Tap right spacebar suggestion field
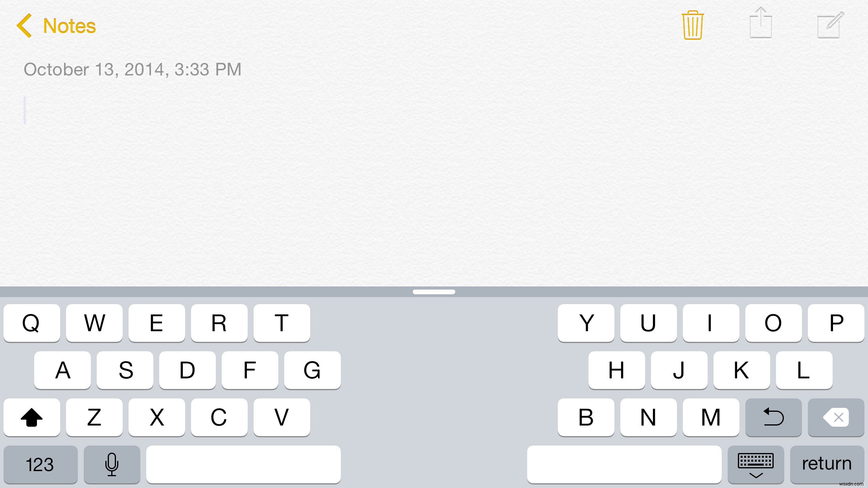The width and height of the screenshot is (868, 488). point(624,464)
